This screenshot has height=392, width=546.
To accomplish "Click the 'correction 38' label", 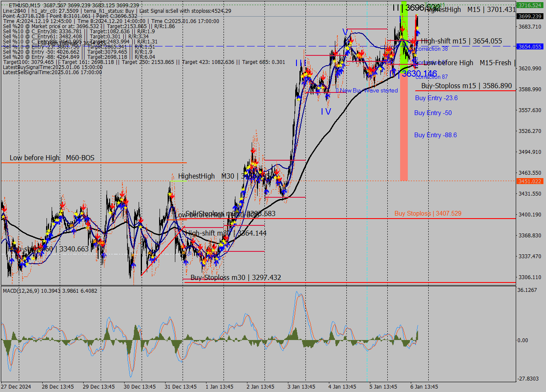I will coord(432,49).
